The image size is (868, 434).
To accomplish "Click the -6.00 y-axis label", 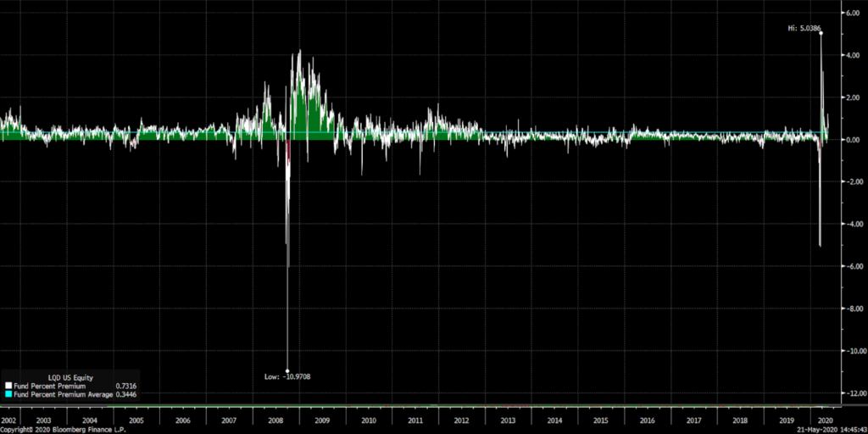I will (851, 266).
